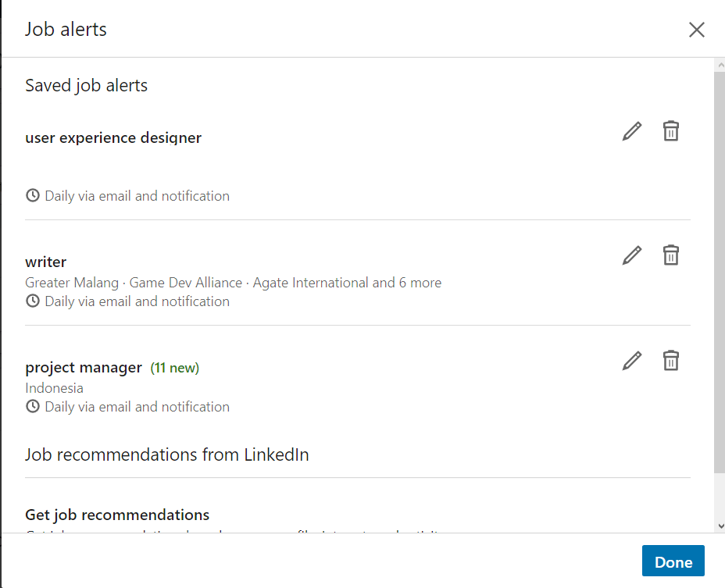Click the 11 new badge
The height and width of the screenshot is (588, 725).
click(175, 368)
